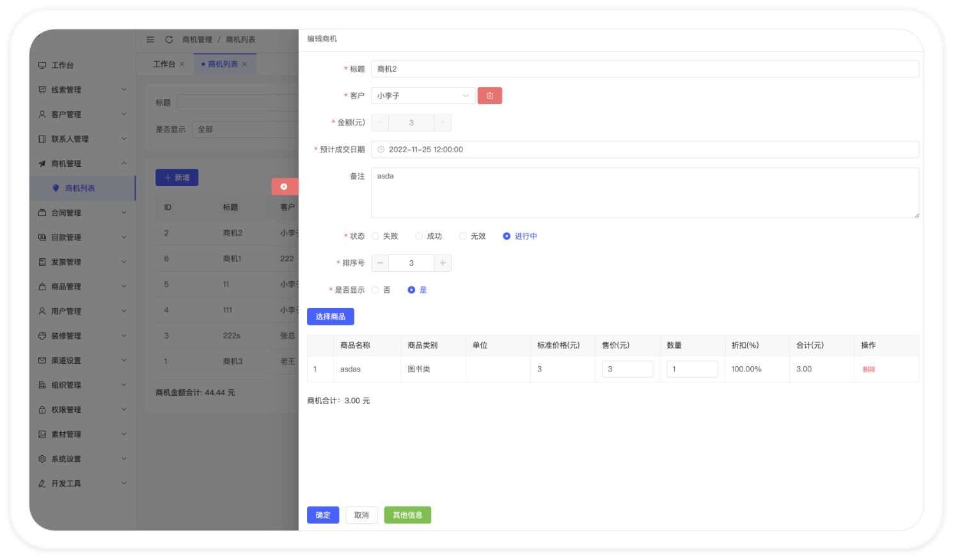Close the 商机列表 tab with its X
Screen dimensions: 953x560
tap(244, 64)
